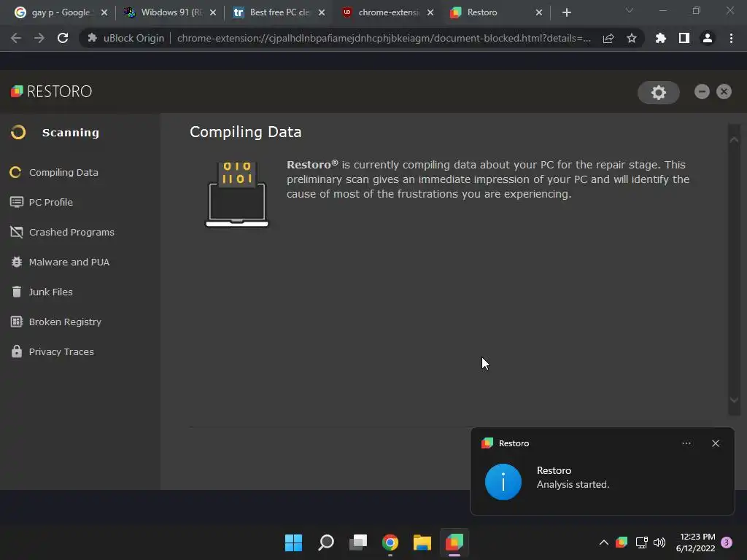This screenshot has width=747, height=560.
Task: Open Malware and PUA section
Action: (x=69, y=262)
